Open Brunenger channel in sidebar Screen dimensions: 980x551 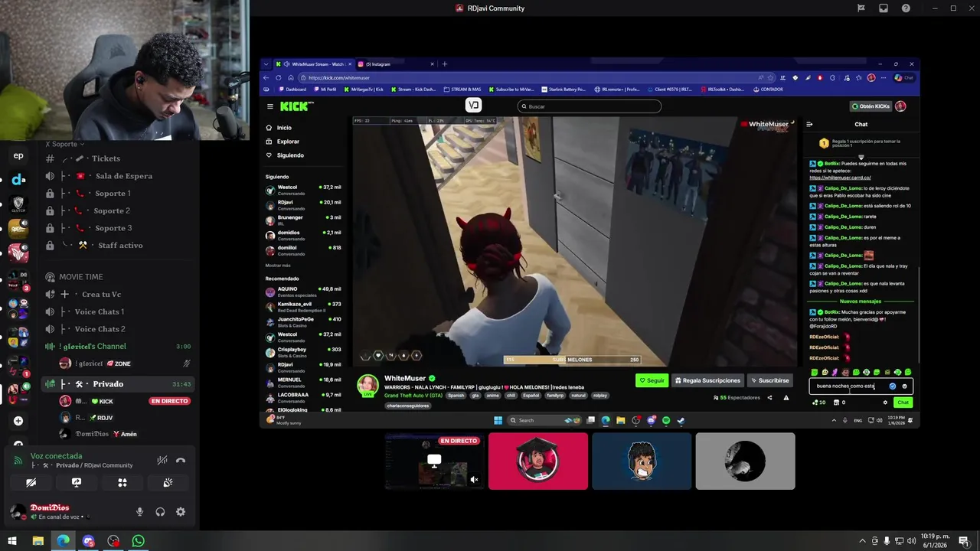[x=303, y=220]
